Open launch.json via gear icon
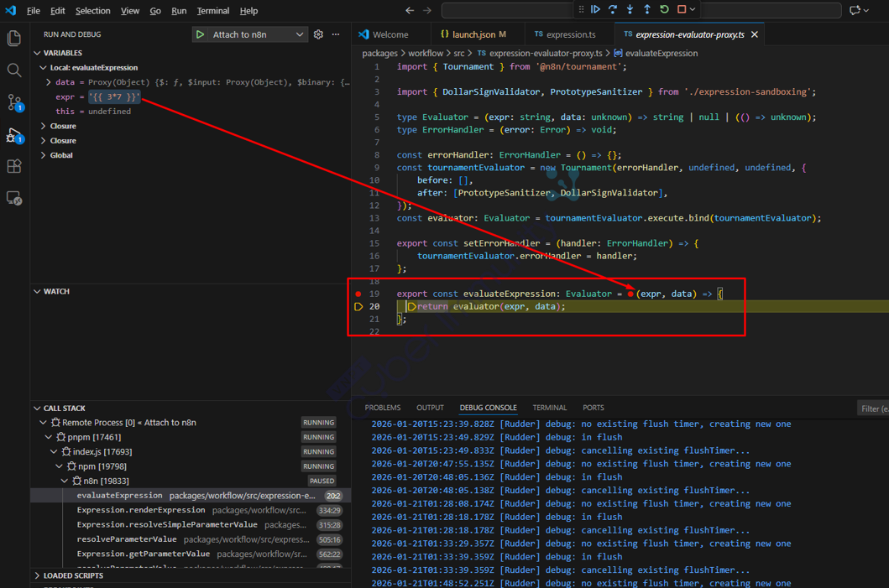Viewport: 889px width, 588px height. pyautogui.click(x=319, y=34)
